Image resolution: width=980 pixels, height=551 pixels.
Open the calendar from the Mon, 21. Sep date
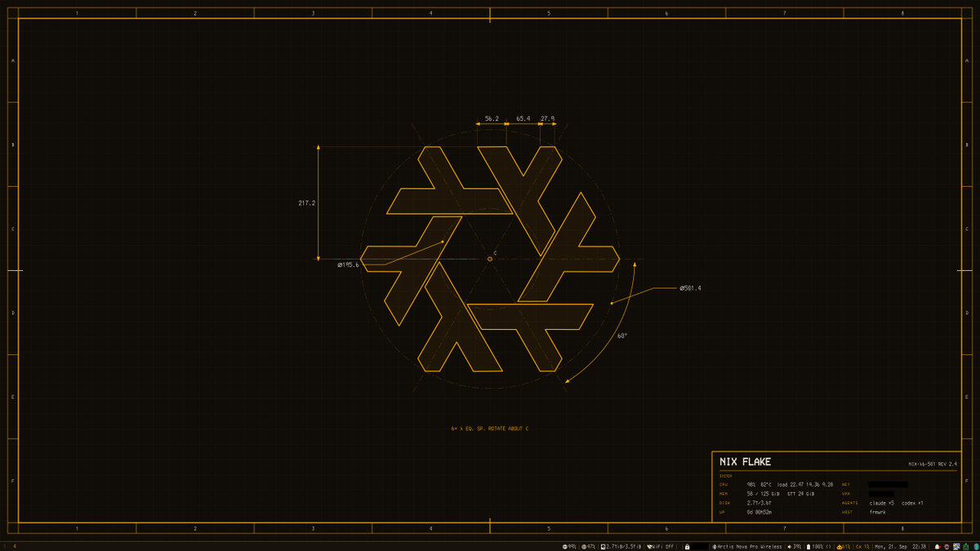pos(891,546)
